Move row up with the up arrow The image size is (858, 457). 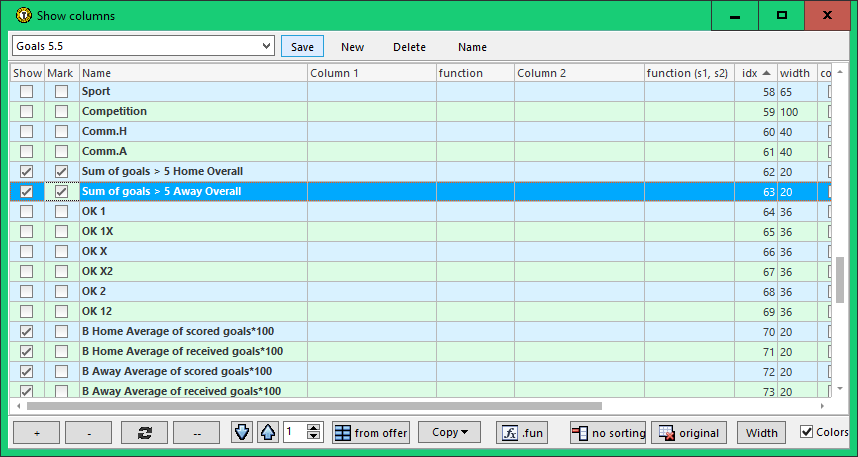click(x=268, y=433)
